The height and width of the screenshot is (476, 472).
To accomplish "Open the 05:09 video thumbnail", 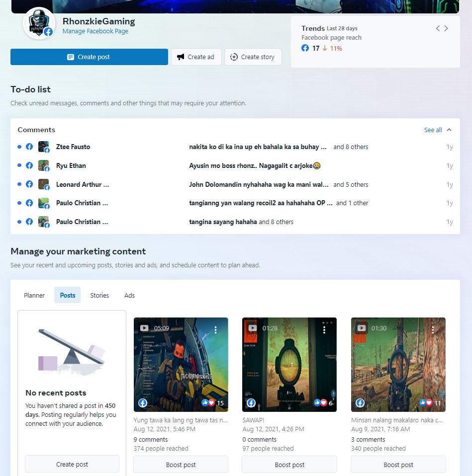I will (181, 365).
